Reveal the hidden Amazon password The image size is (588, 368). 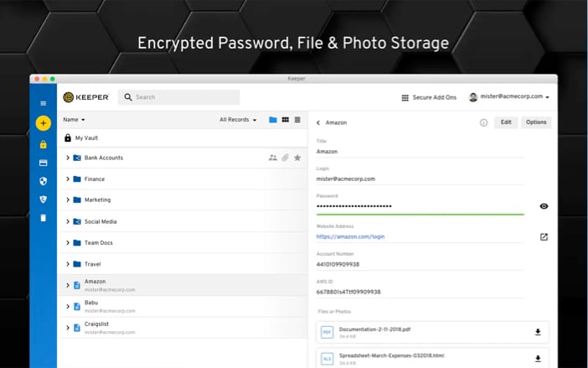[x=544, y=206]
